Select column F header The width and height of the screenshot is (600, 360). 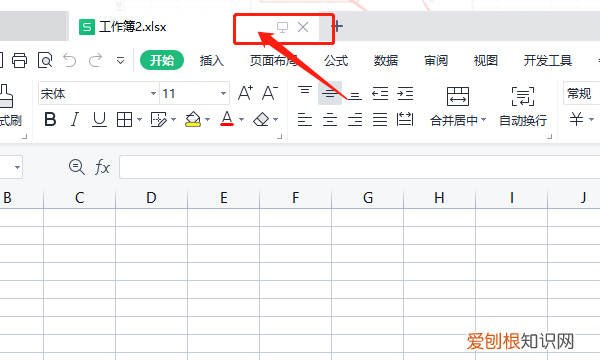pos(295,198)
